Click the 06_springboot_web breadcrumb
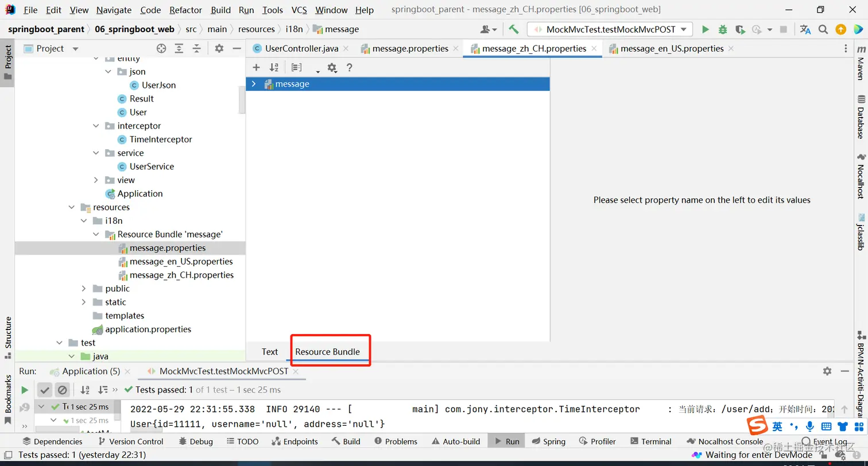868x466 pixels. point(134,29)
